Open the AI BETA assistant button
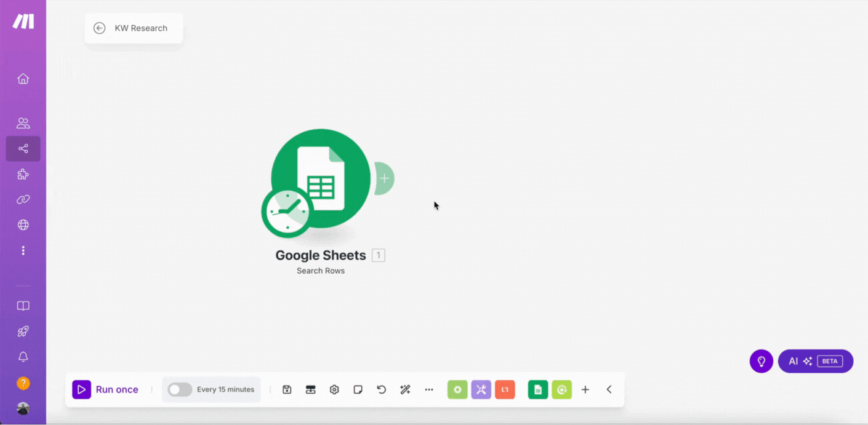 click(816, 361)
